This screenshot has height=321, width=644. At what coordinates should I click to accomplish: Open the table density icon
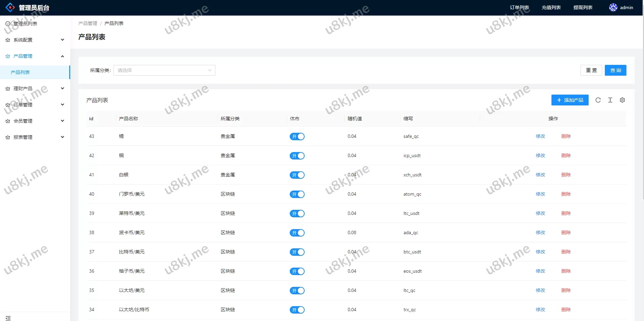pyautogui.click(x=610, y=100)
